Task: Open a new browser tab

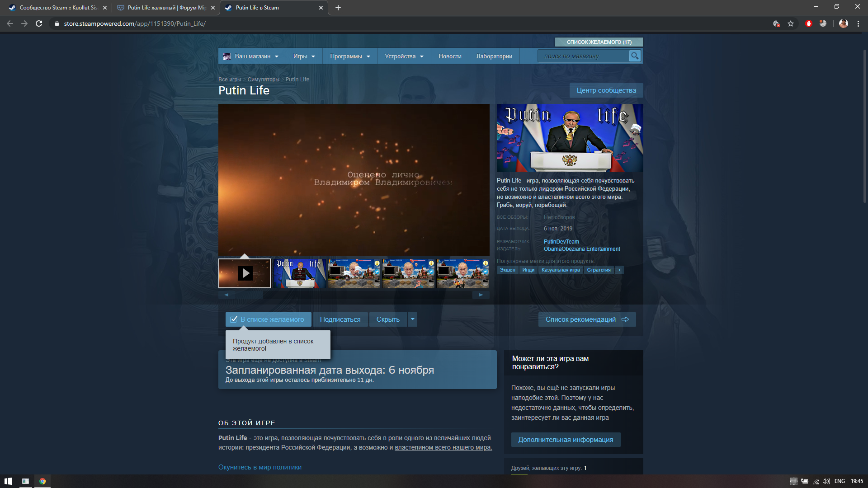Action: click(338, 8)
